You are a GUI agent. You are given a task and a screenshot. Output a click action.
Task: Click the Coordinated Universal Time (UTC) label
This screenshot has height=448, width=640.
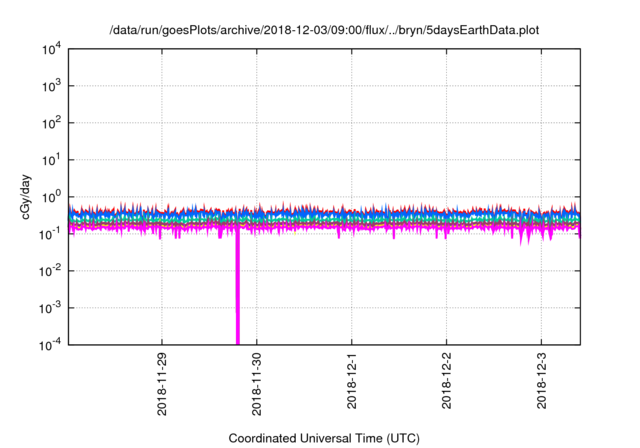point(324,438)
